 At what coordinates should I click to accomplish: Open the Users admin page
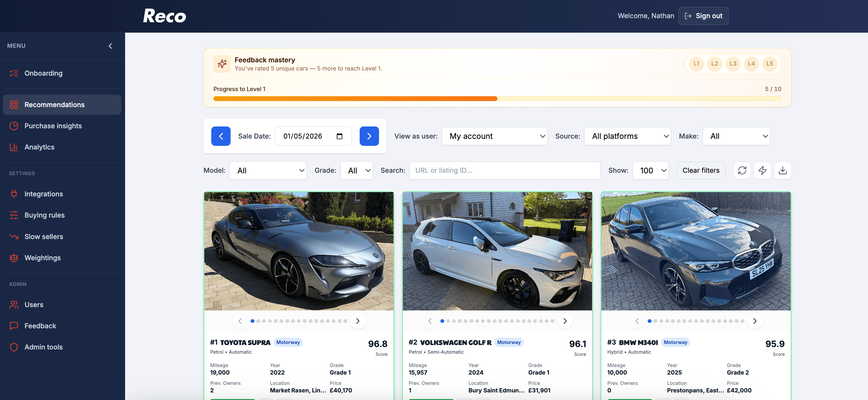(62, 305)
